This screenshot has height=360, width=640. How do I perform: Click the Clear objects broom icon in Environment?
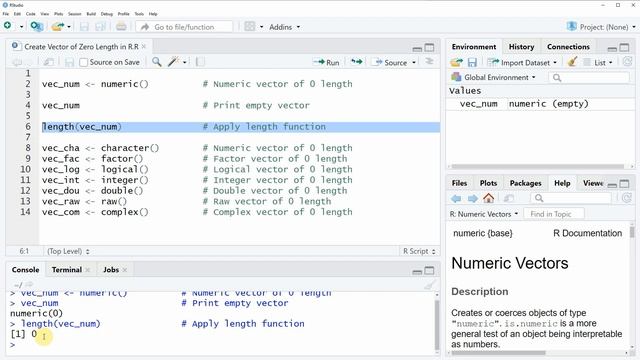tap(572, 62)
